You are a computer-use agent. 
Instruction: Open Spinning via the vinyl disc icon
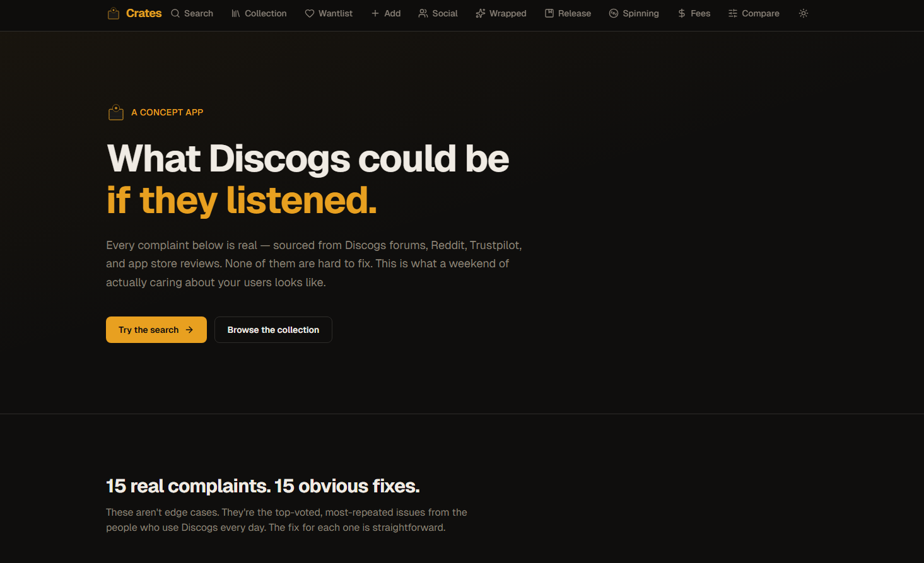[x=614, y=13]
